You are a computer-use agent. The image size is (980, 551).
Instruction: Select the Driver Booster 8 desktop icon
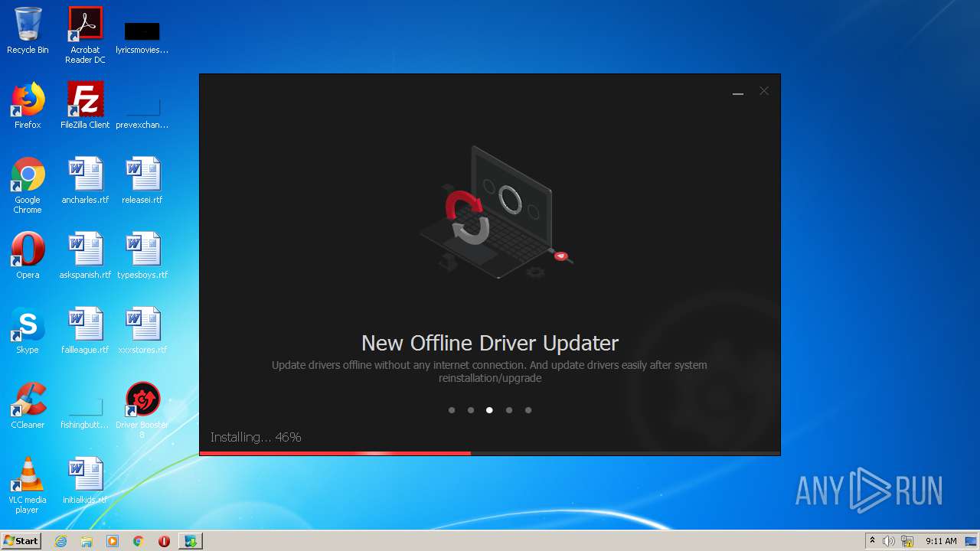[142, 410]
